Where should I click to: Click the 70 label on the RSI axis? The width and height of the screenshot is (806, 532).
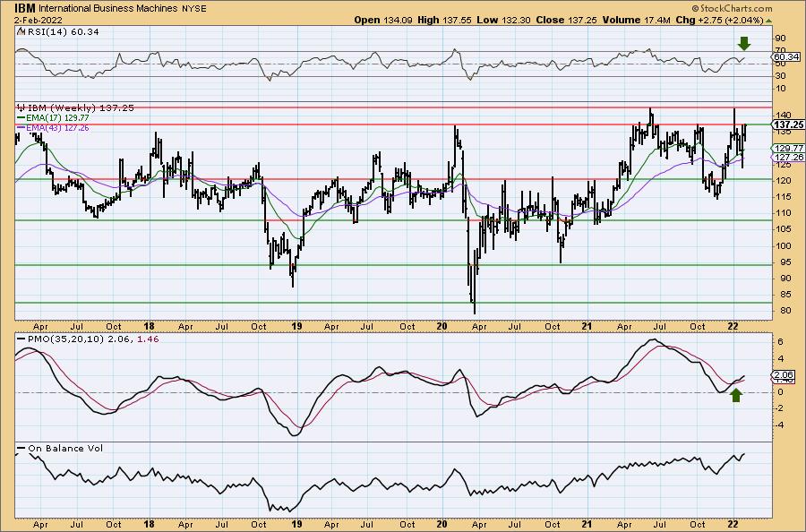pyautogui.click(x=781, y=50)
